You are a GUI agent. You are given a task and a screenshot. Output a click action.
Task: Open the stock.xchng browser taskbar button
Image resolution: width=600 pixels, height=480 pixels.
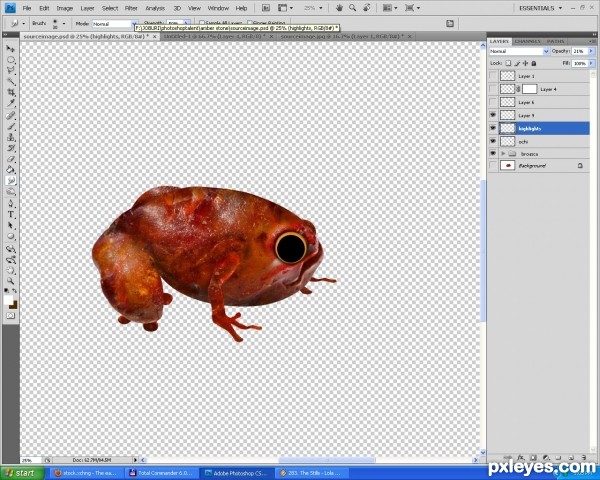coord(87,473)
